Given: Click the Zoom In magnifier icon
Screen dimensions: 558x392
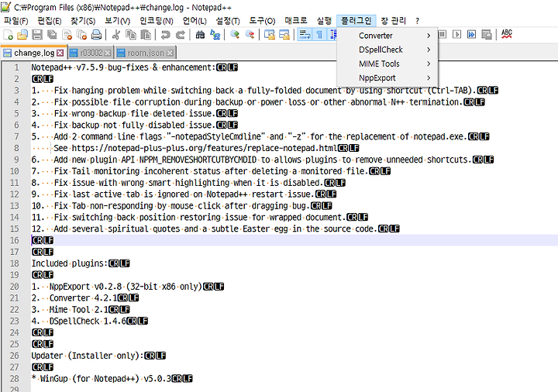Looking at the screenshot, I should click(235, 35).
